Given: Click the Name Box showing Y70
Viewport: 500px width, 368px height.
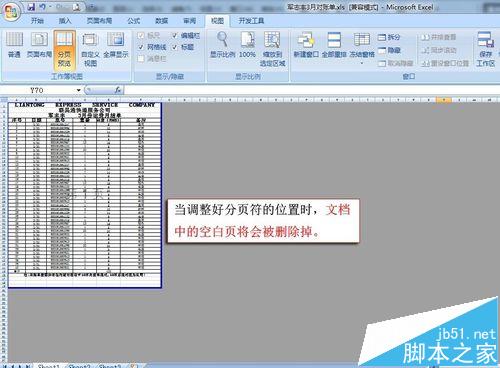Looking at the screenshot, I should pos(37,90).
